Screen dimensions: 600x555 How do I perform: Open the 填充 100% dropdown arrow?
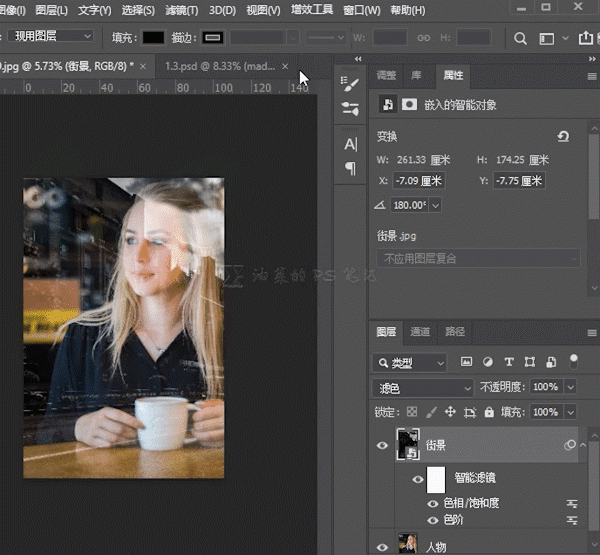coord(571,413)
